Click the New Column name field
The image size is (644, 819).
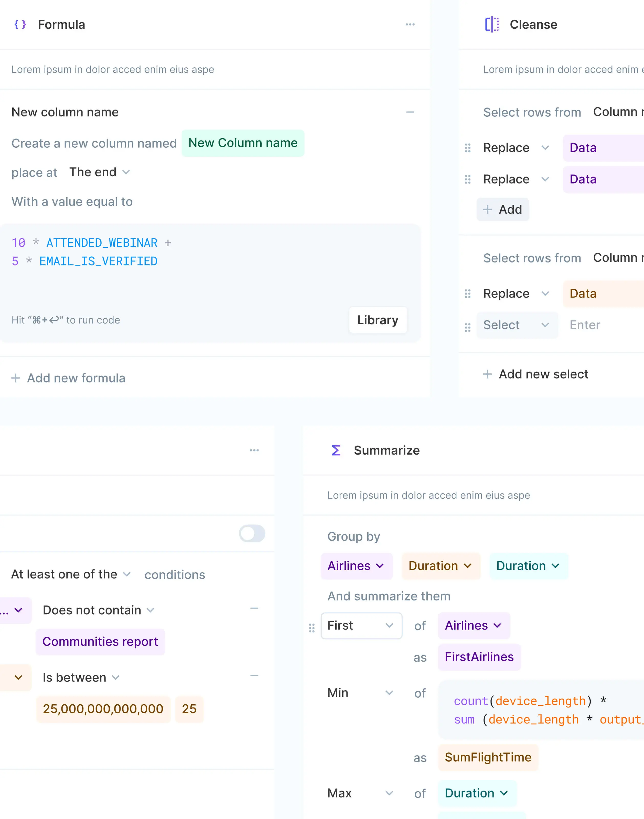[x=243, y=143]
